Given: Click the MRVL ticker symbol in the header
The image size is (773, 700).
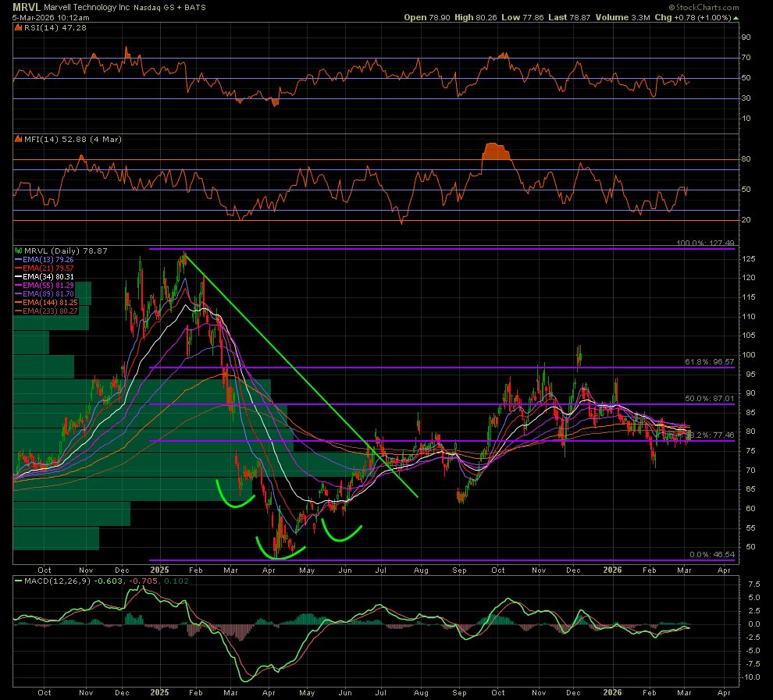Looking at the screenshot, I should 27,7.
